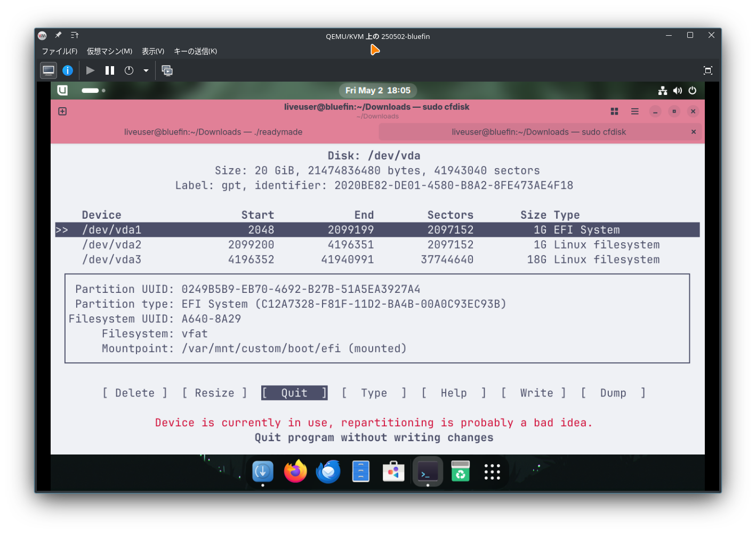Click the volume speaker icon
Viewport: 756px width, 534px height.
678,91
